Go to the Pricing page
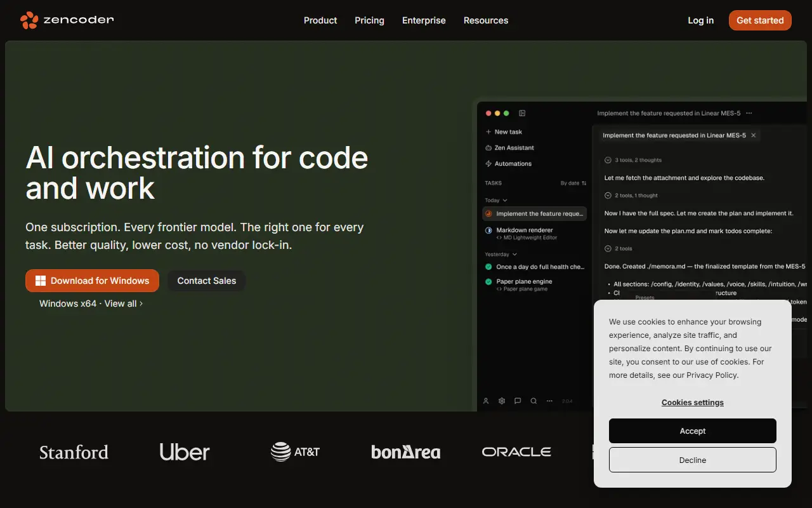The width and height of the screenshot is (812, 508). (369, 20)
